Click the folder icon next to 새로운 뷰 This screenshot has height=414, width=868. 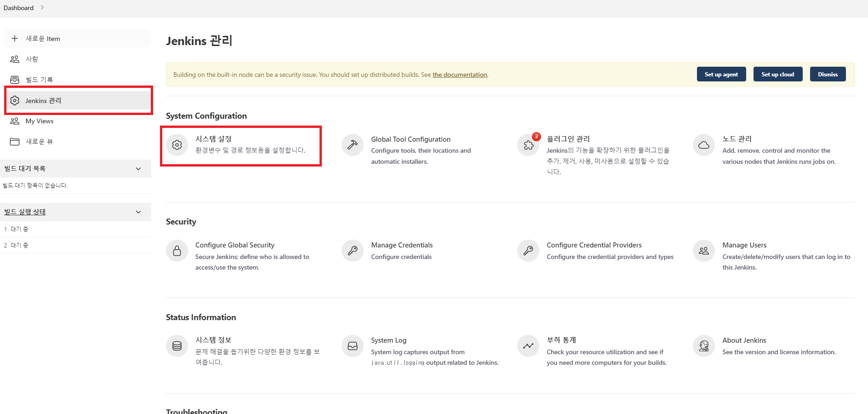(x=15, y=141)
